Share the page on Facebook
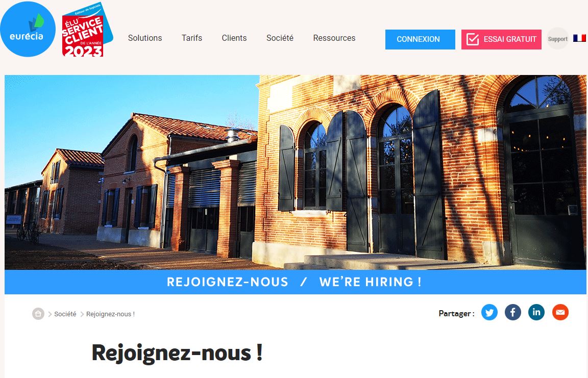 pyautogui.click(x=513, y=312)
